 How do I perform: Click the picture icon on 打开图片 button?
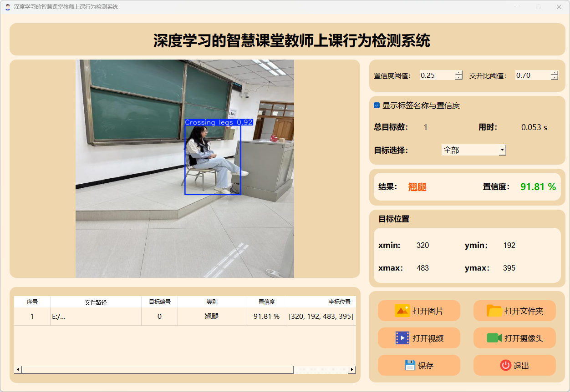tap(402, 311)
